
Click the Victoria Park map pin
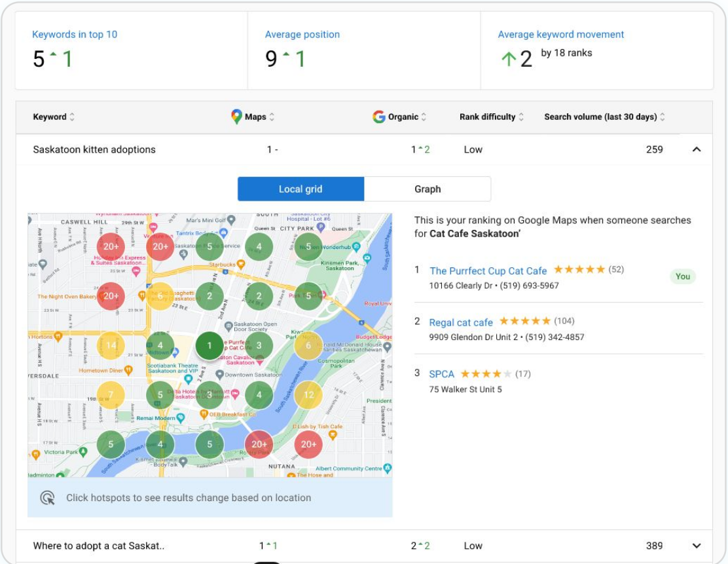pyautogui.click(x=83, y=451)
